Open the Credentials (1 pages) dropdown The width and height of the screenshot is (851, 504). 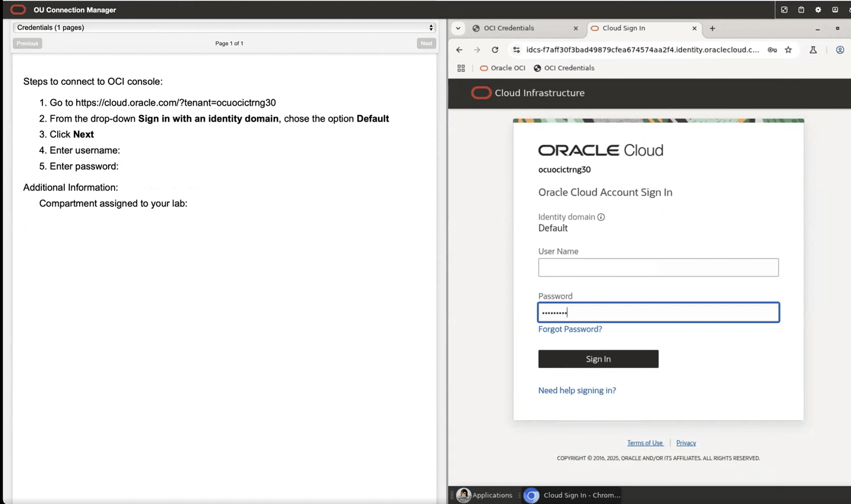coord(224,28)
